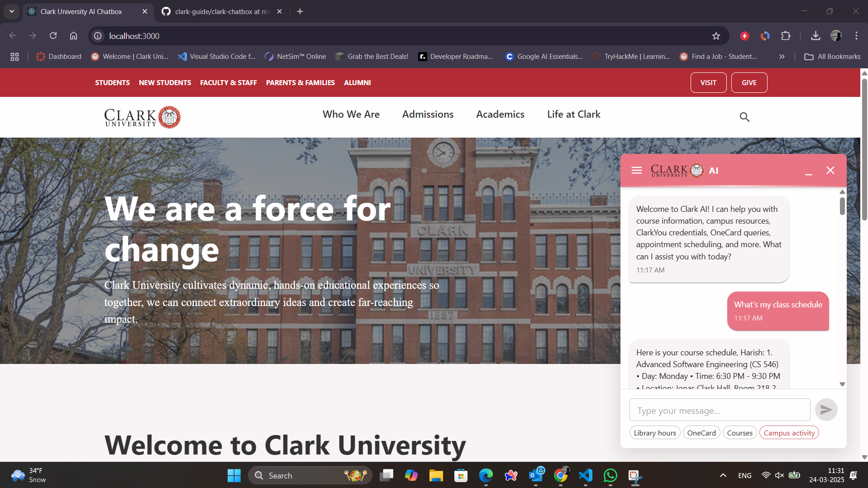Screen dimensions: 868x488
Task: Open the volume control in system tray
Action: click(x=779, y=475)
